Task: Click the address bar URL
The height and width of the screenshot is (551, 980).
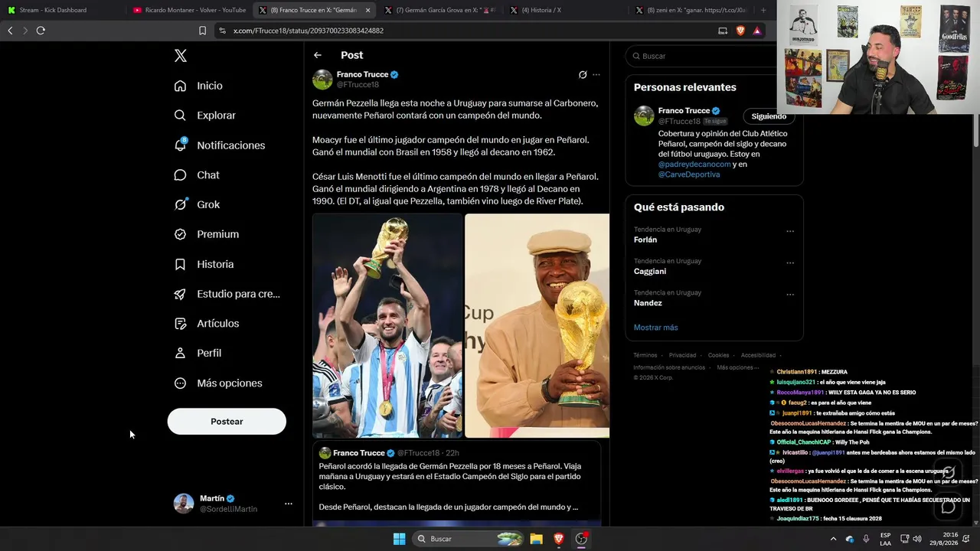Action: (308, 31)
